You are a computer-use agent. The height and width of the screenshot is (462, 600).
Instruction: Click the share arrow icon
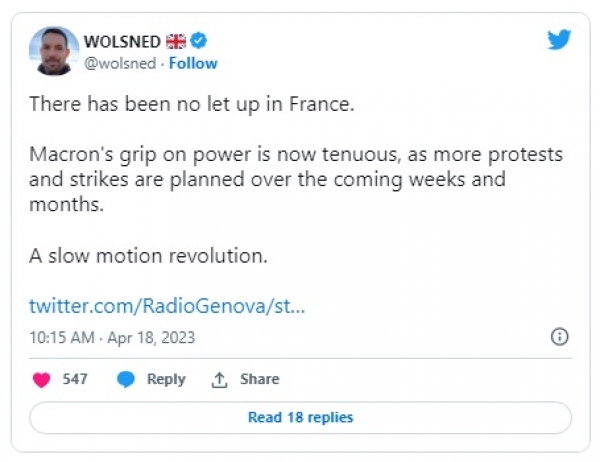coord(220,380)
